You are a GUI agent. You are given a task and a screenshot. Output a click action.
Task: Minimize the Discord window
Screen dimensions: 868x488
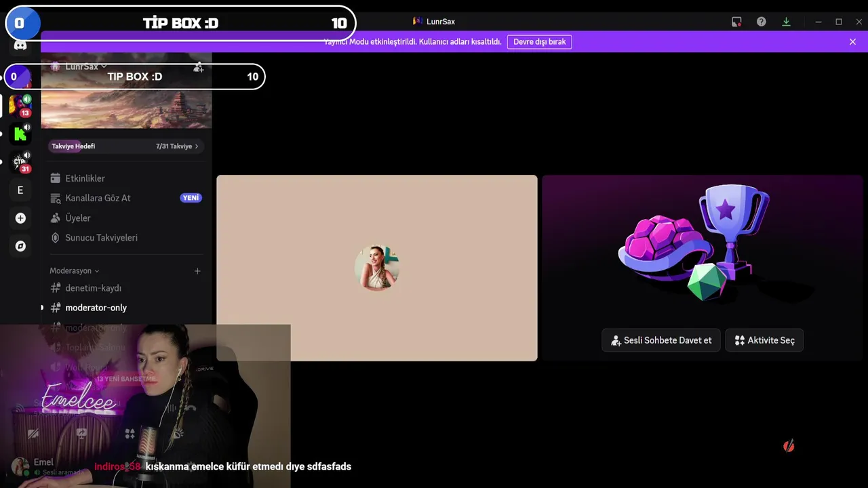coord(818,22)
